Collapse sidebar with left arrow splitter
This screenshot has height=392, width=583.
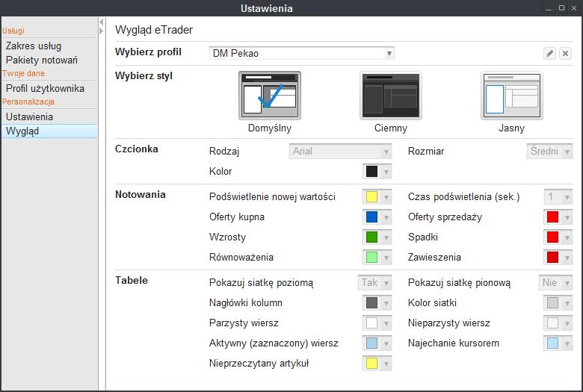101,22
